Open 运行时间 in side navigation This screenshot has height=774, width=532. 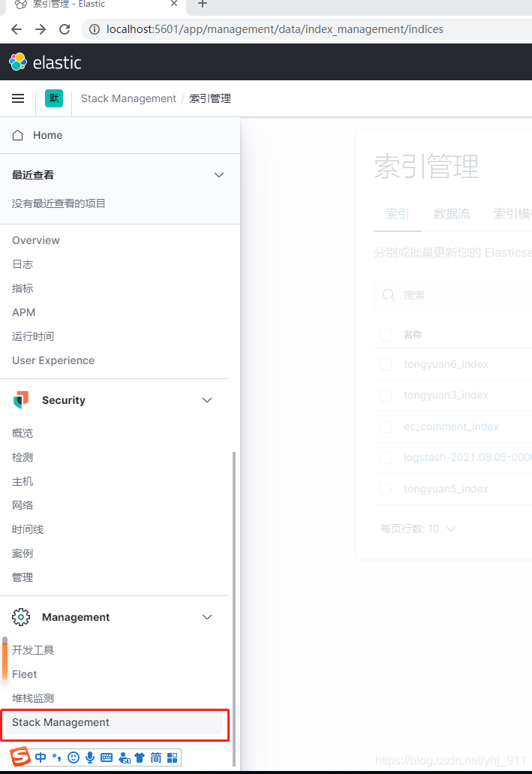point(32,336)
